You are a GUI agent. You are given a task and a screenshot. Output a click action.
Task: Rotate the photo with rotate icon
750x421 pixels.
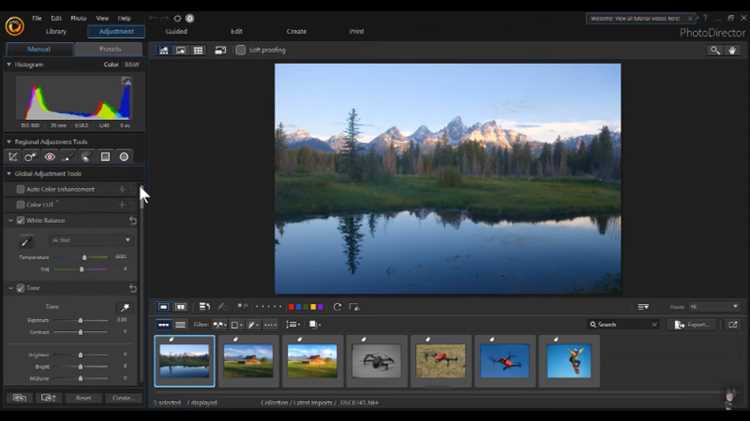[338, 307]
